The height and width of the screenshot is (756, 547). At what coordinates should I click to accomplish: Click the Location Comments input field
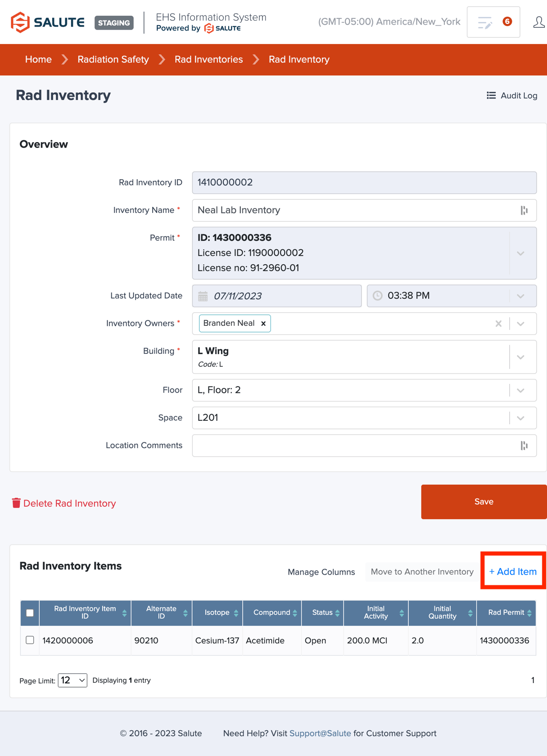point(356,445)
